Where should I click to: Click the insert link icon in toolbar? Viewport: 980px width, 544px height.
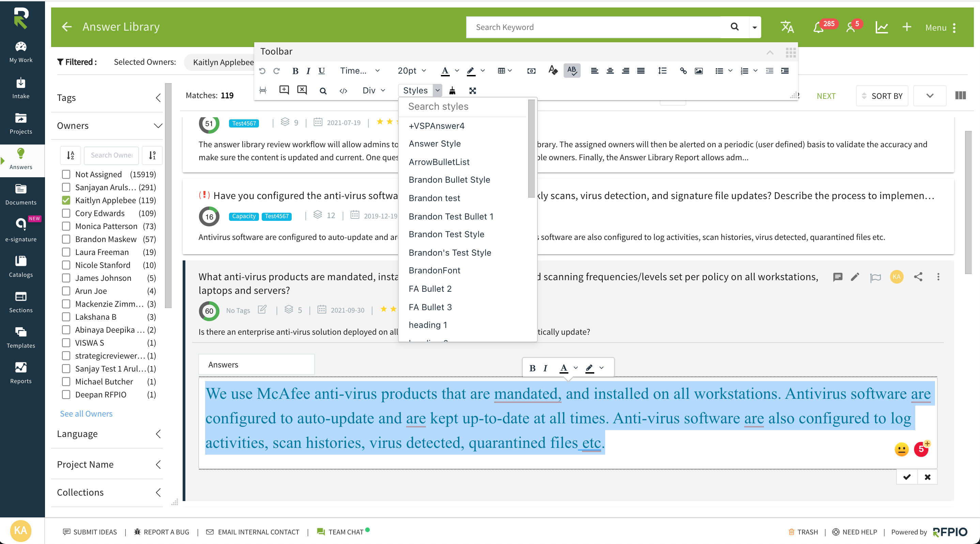683,71
